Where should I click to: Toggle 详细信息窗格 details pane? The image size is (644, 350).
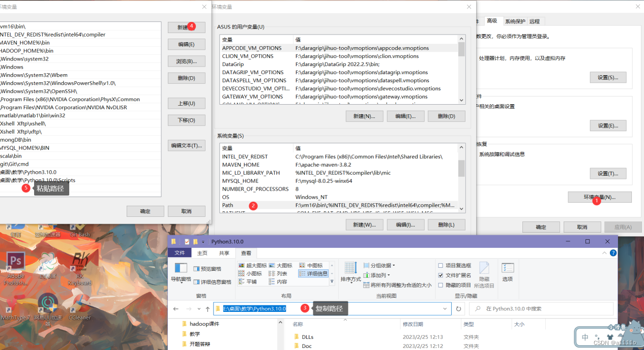click(212, 281)
